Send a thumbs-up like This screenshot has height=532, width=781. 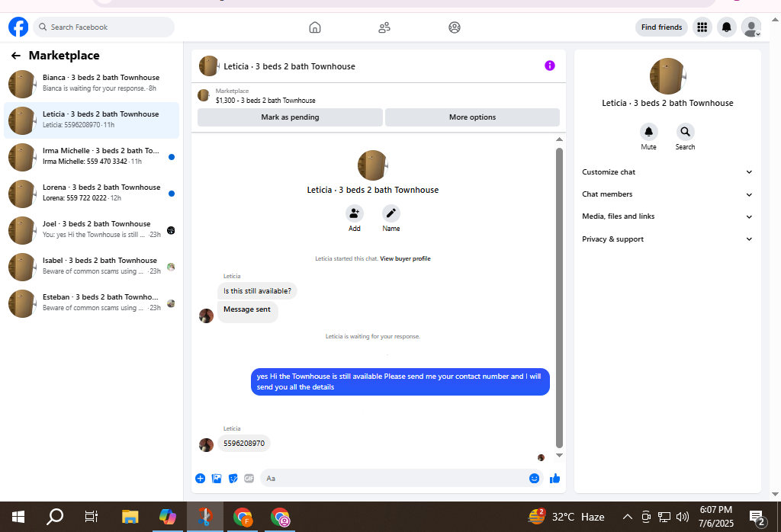555,478
